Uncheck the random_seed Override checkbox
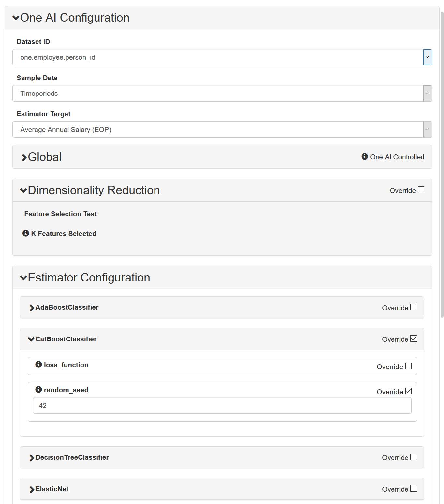Image resolution: width=444 pixels, height=504 pixels. click(x=408, y=391)
